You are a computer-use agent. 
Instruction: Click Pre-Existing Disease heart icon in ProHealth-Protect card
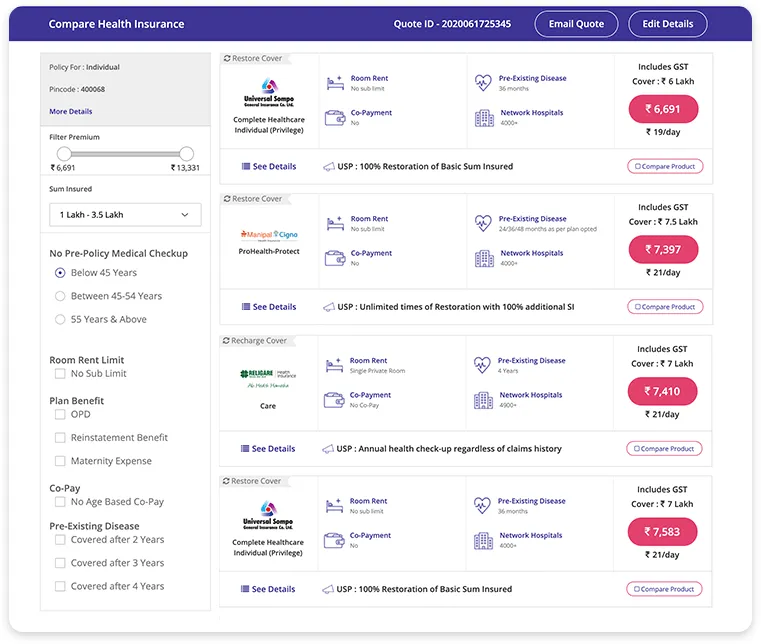tap(483, 223)
